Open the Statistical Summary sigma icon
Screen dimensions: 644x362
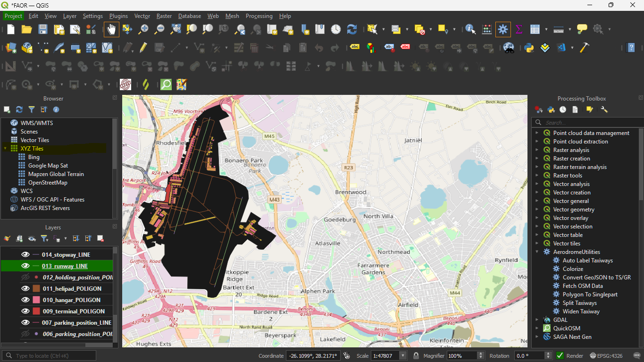click(519, 29)
